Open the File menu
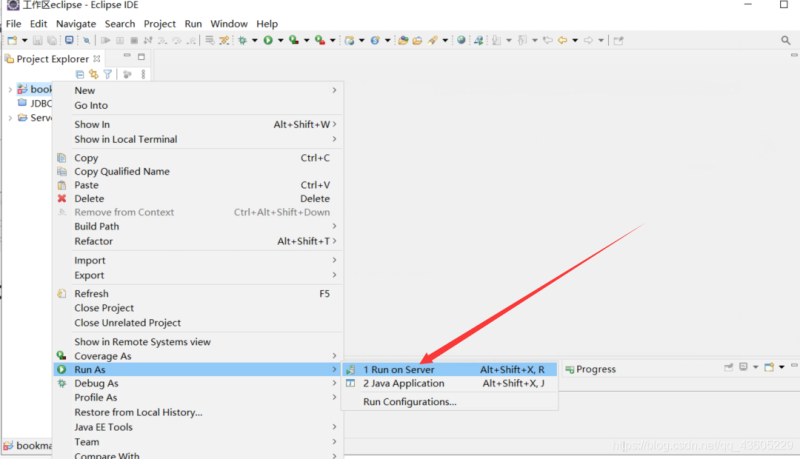The image size is (800, 459). 13,24
